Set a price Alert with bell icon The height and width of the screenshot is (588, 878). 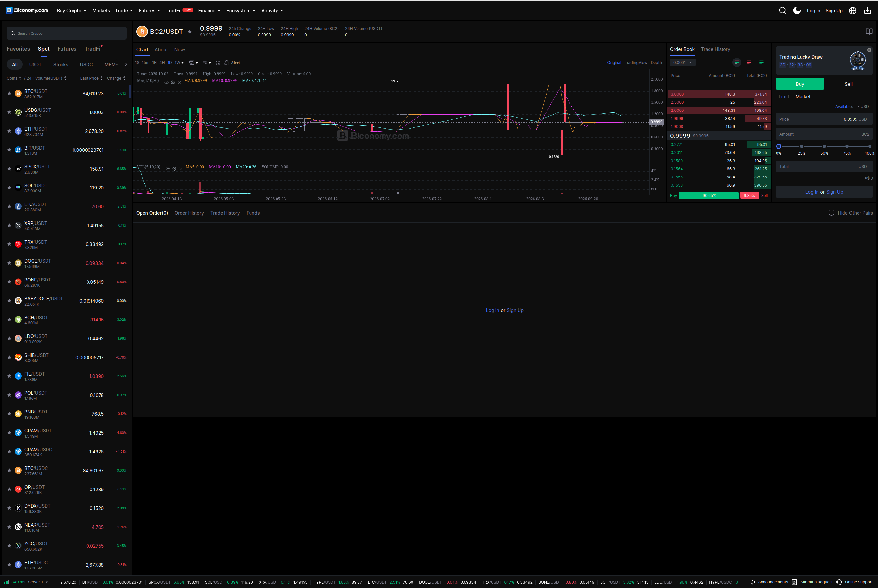pos(232,63)
